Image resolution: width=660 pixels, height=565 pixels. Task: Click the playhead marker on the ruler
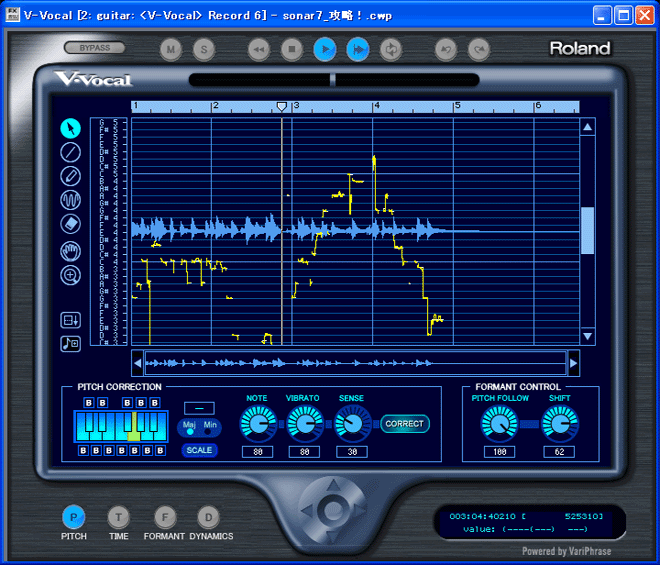(x=282, y=107)
